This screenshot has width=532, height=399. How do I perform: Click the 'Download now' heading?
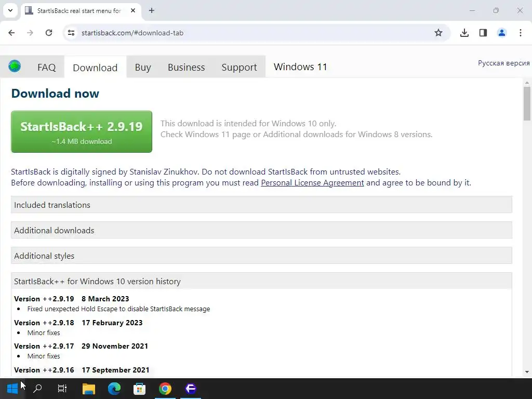pyautogui.click(x=55, y=94)
